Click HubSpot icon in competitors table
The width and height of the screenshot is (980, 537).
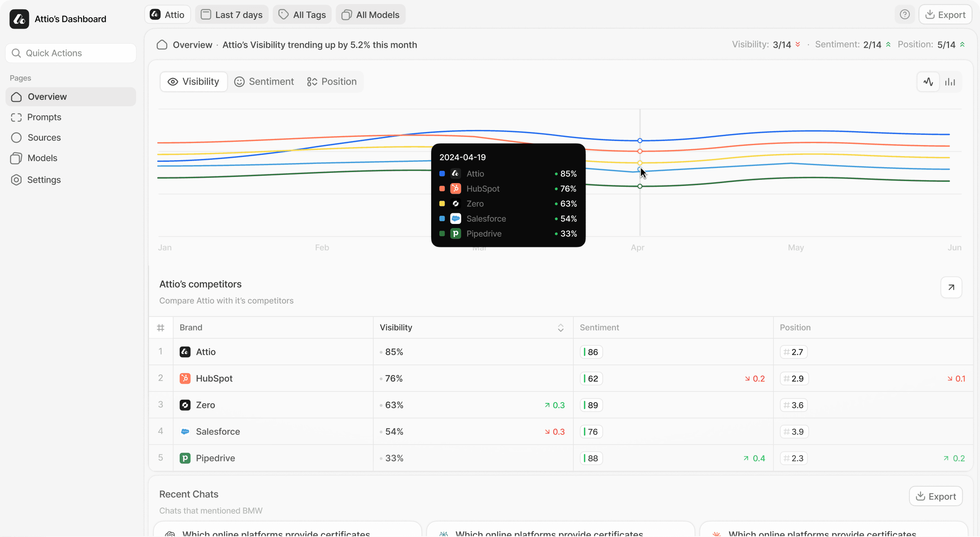185,378
